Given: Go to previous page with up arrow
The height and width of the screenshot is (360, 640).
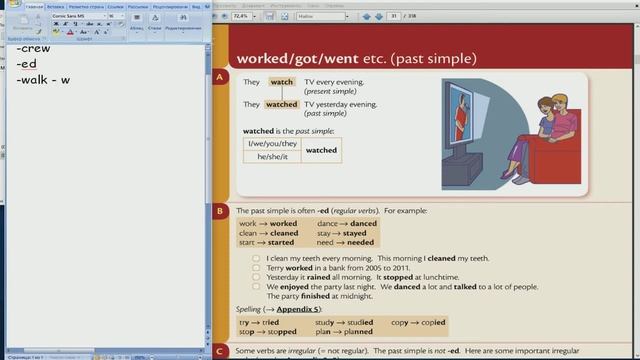Looking at the screenshot, I should (x=366, y=17).
